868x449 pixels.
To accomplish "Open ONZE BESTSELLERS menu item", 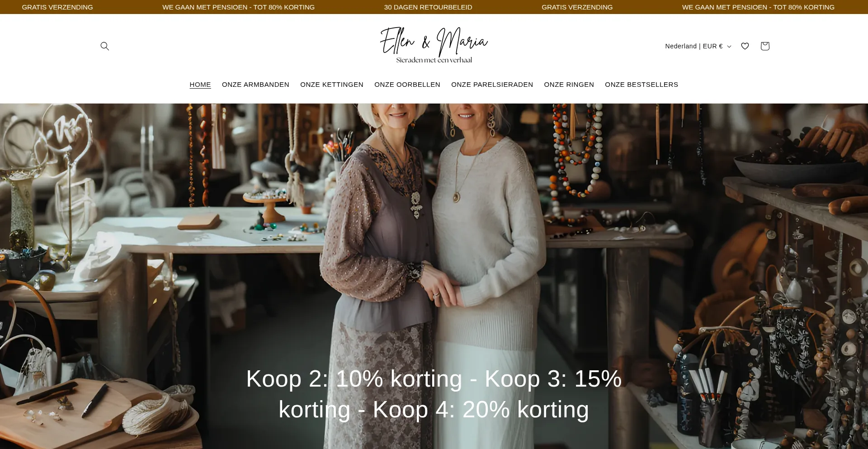I will pyautogui.click(x=642, y=85).
